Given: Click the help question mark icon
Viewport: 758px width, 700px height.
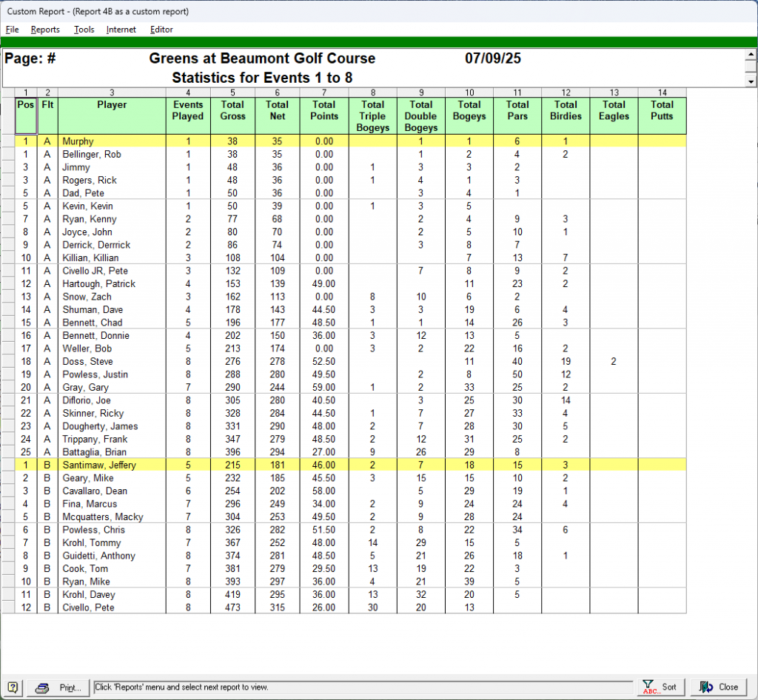Looking at the screenshot, I should click(x=14, y=687).
